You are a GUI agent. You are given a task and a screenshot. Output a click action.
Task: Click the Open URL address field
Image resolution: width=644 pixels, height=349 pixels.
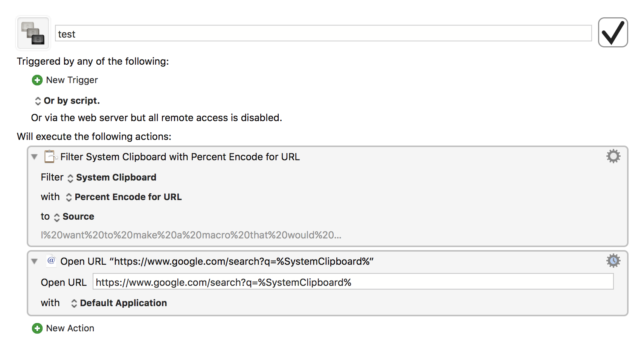tap(353, 282)
